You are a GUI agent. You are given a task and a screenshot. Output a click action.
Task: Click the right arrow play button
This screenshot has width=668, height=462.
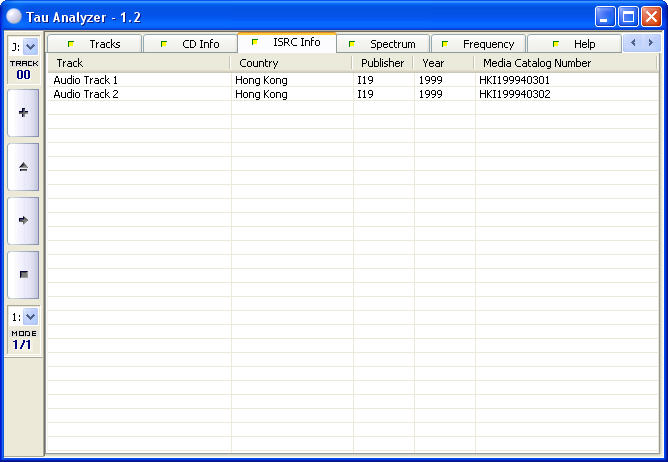(23, 221)
